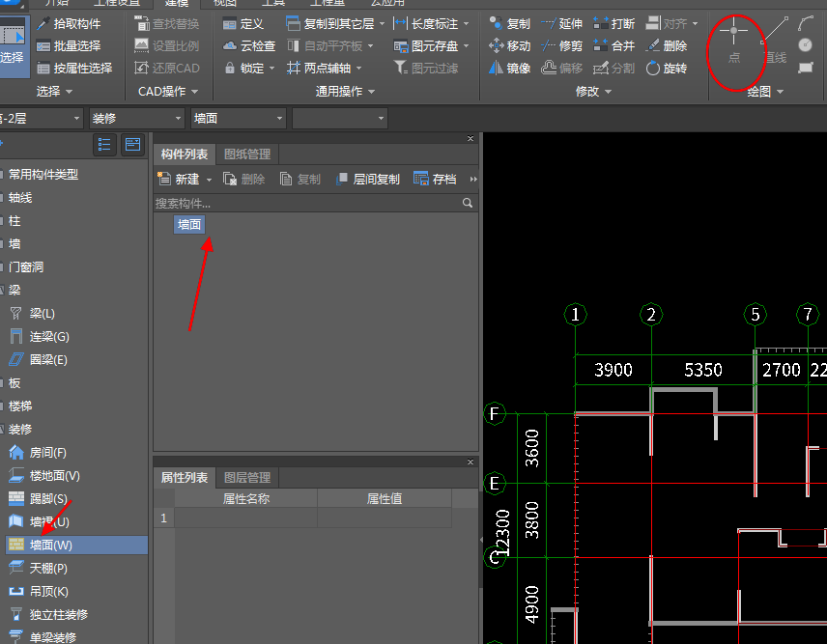Select 吊顶(K) in tree
The height and width of the screenshot is (644, 827).
[x=39, y=591]
